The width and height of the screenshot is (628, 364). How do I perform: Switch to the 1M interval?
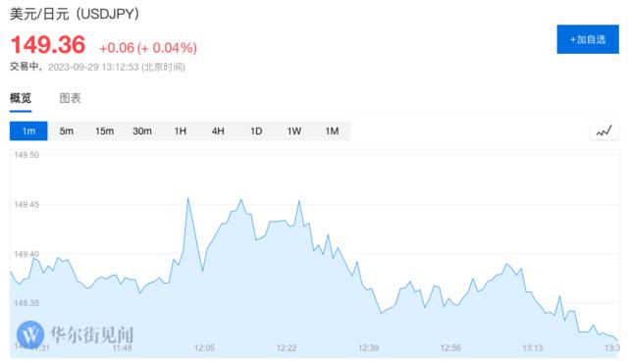coord(332,130)
